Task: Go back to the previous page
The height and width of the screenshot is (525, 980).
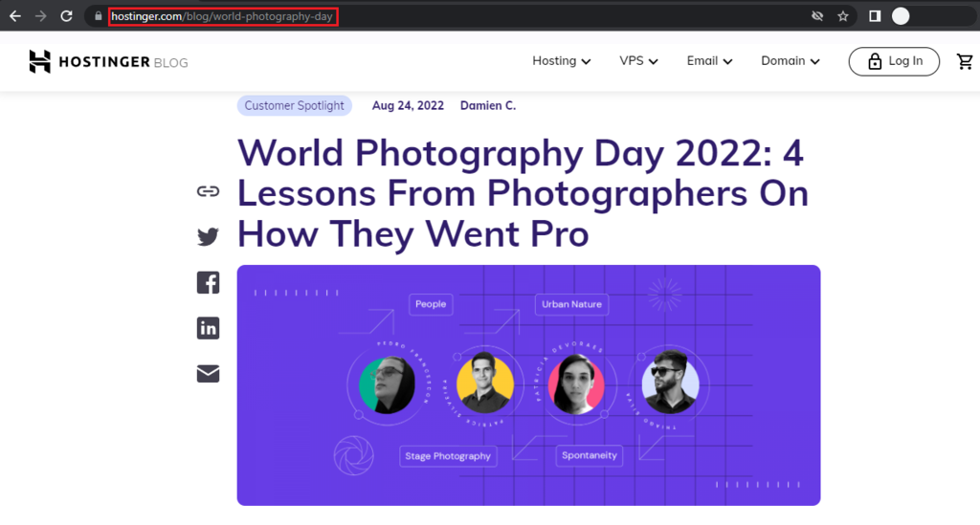Action: coord(15,16)
